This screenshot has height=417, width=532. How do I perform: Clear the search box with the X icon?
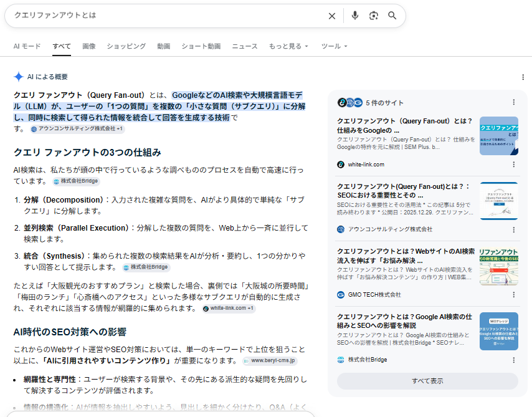[332, 16]
